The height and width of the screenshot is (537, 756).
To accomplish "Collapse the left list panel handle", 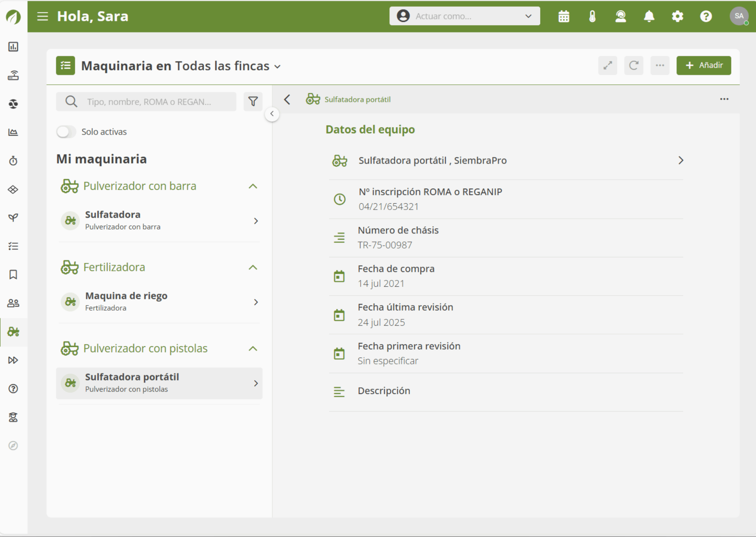I will tap(272, 114).
